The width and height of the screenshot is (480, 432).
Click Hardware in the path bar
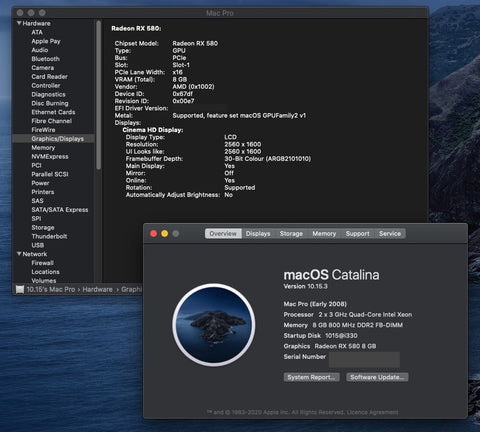97,289
